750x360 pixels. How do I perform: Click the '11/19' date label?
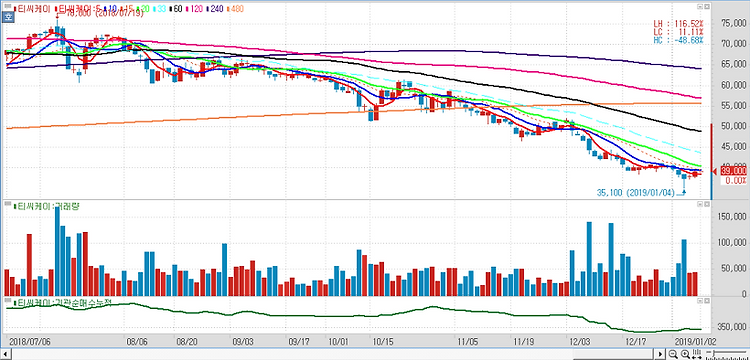(524, 342)
